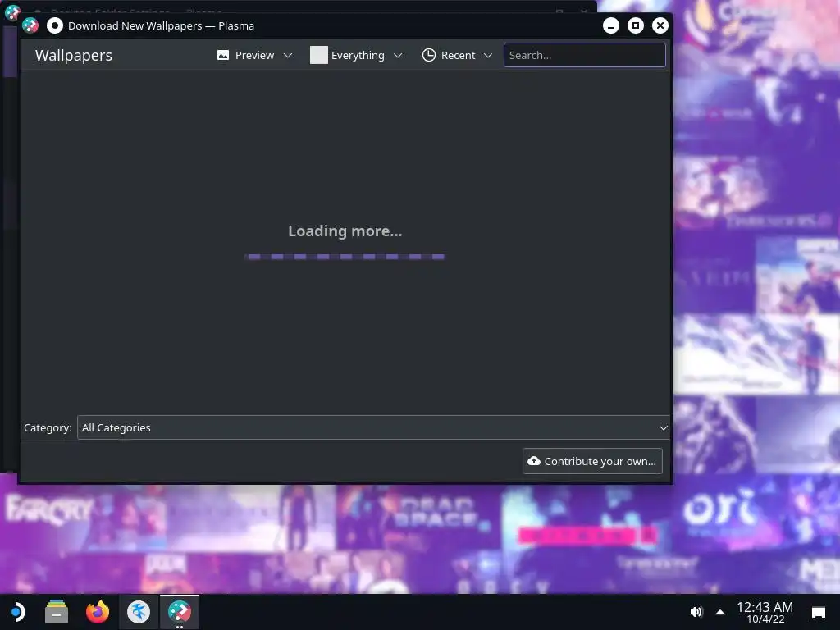Minimize the Download New Wallpapers window
Screen dimensions: 840x630
point(610,25)
